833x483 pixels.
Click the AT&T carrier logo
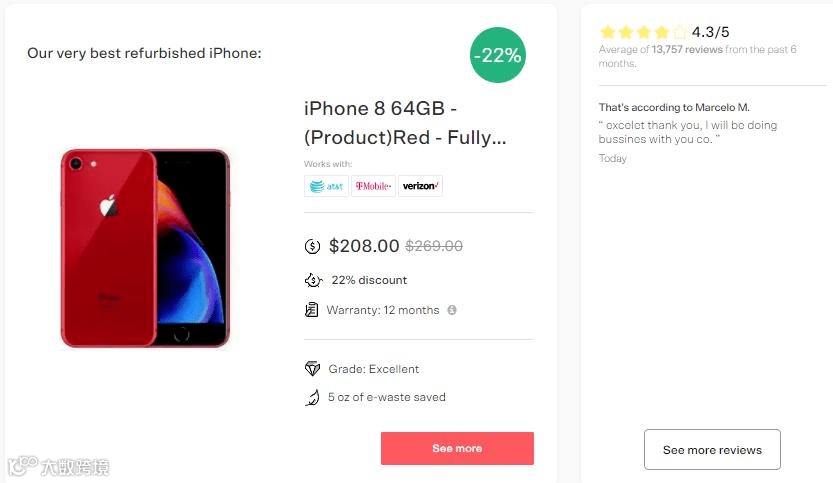[326, 186]
